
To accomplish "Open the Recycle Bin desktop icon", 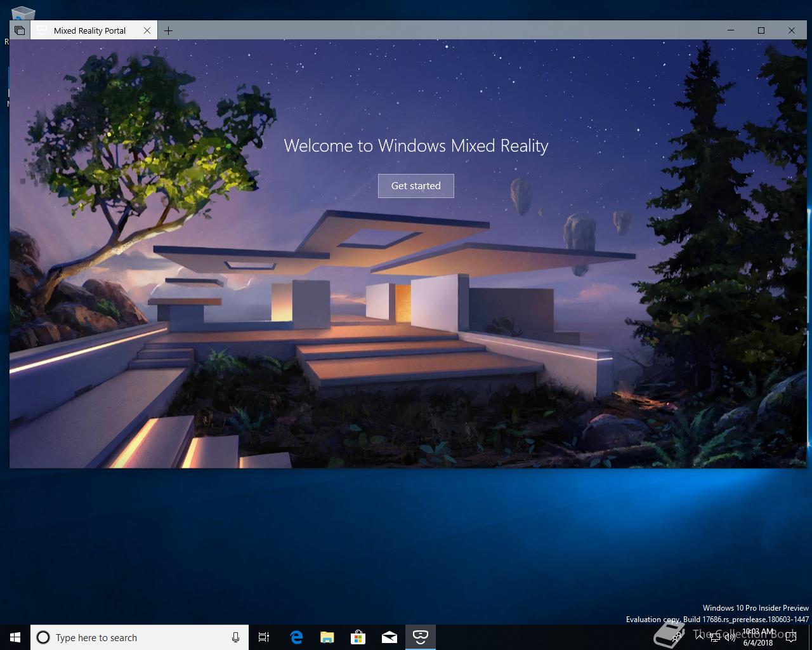I will 22,14.
